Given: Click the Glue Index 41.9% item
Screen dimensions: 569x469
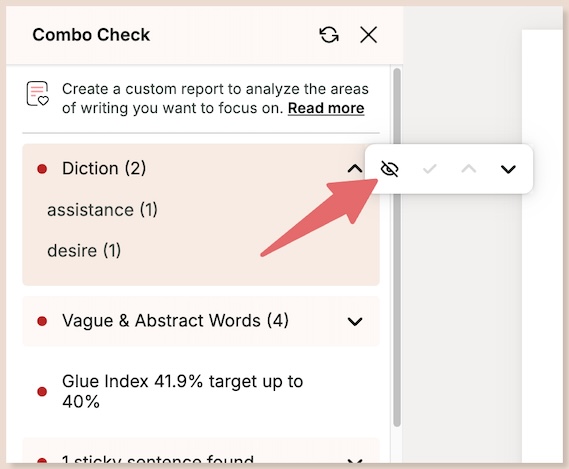Looking at the screenshot, I should coord(183,391).
